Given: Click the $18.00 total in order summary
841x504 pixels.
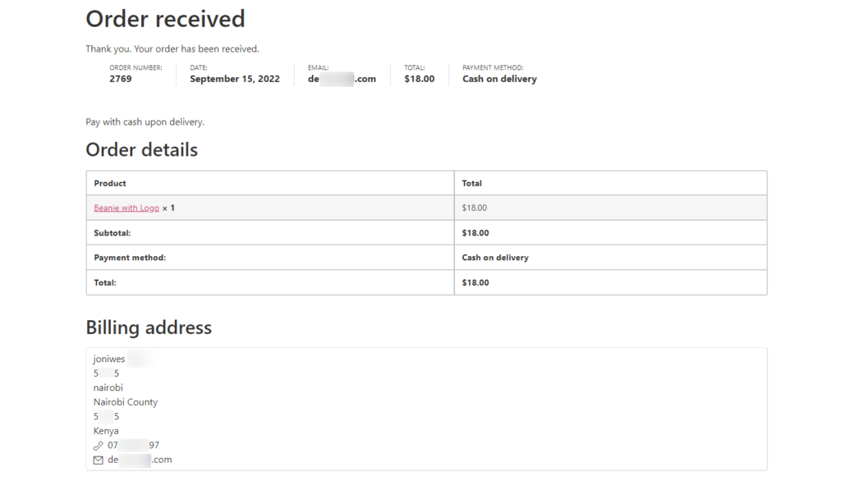Looking at the screenshot, I should pyautogui.click(x=420, y=79).
